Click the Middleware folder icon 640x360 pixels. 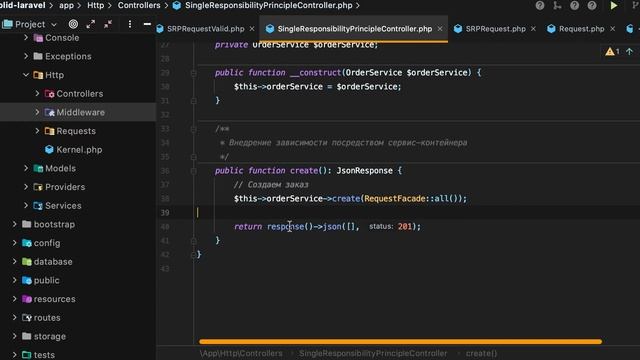pos(49,112)
